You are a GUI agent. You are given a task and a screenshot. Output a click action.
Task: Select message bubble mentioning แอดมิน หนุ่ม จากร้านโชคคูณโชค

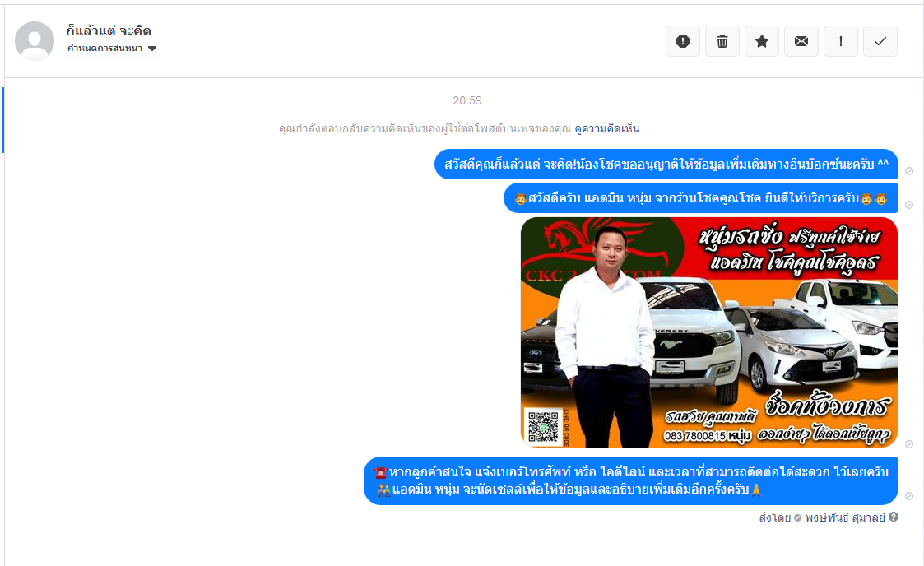click(701, 198)
